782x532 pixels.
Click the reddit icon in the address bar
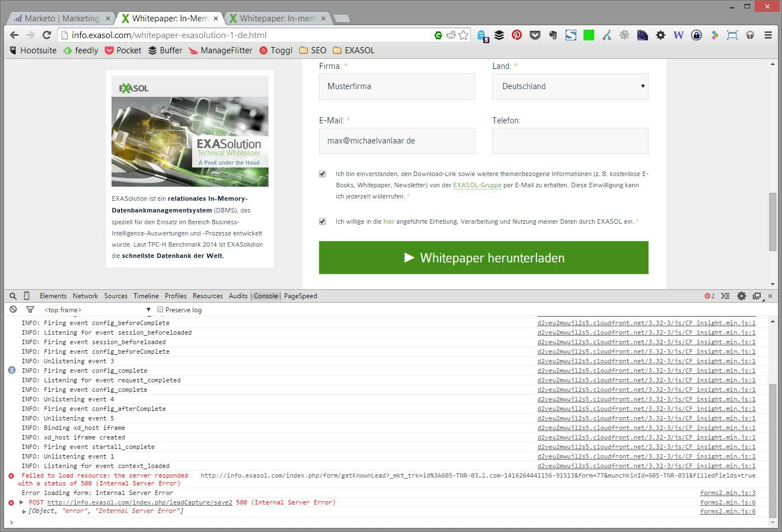[x=451, y=35]
